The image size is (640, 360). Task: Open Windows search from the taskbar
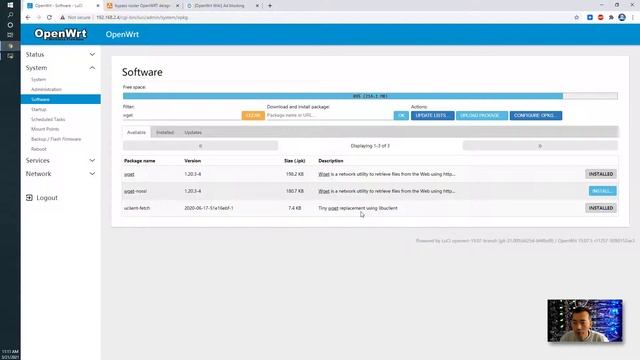point(10,15)
